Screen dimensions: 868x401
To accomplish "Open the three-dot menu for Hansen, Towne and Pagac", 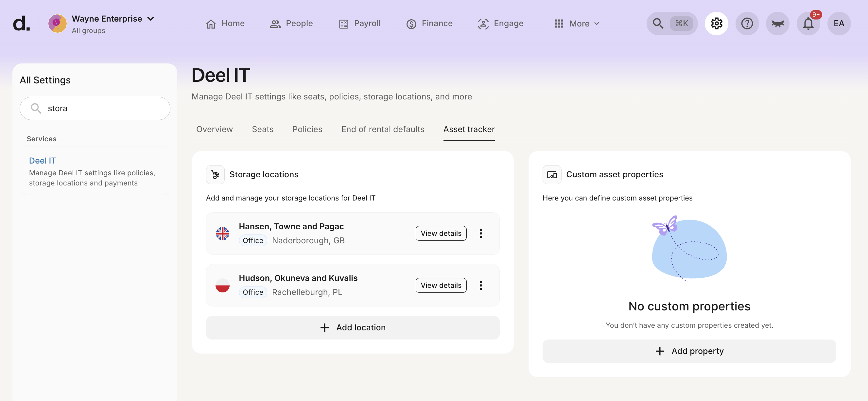I will tap(481, 234).
